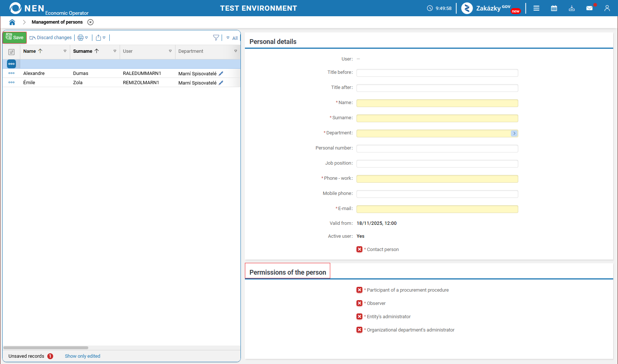Viewport: 618px width, 364px height.
Task: Toggle Organizational department's administrator checkbox
Action: tap(359, 330)
